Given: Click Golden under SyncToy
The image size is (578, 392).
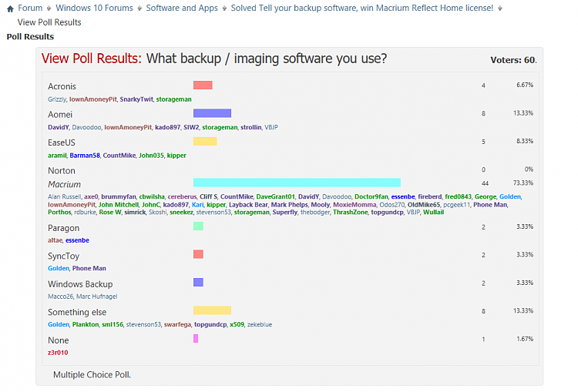Looking at the screenshot, I should pos(59,268).
